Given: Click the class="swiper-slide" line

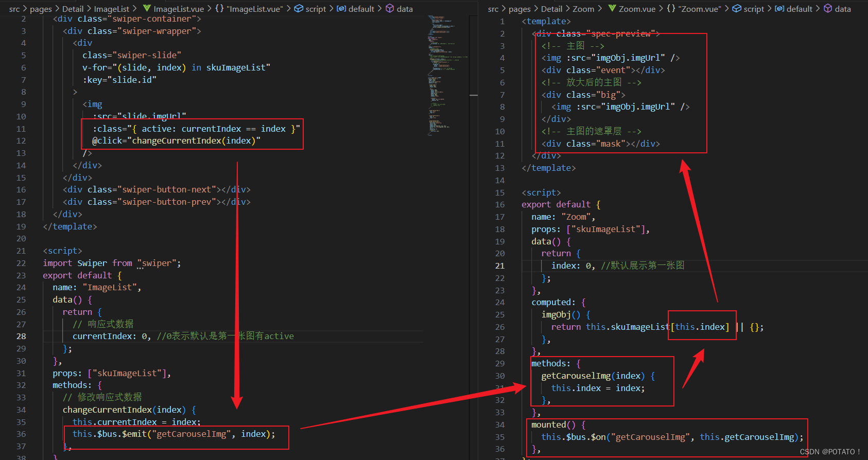Looking at the screenshot, I should pos(132,55).
